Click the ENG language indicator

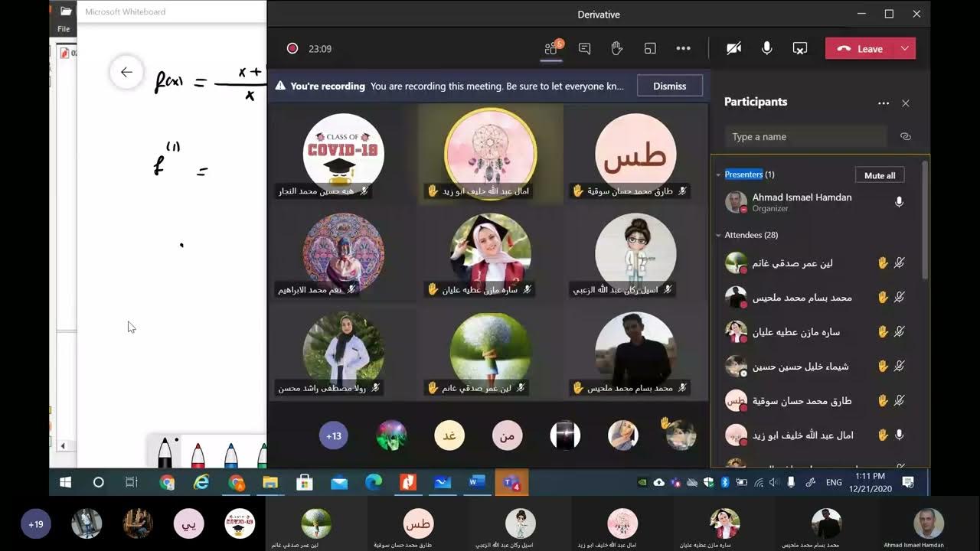point(834,482)
